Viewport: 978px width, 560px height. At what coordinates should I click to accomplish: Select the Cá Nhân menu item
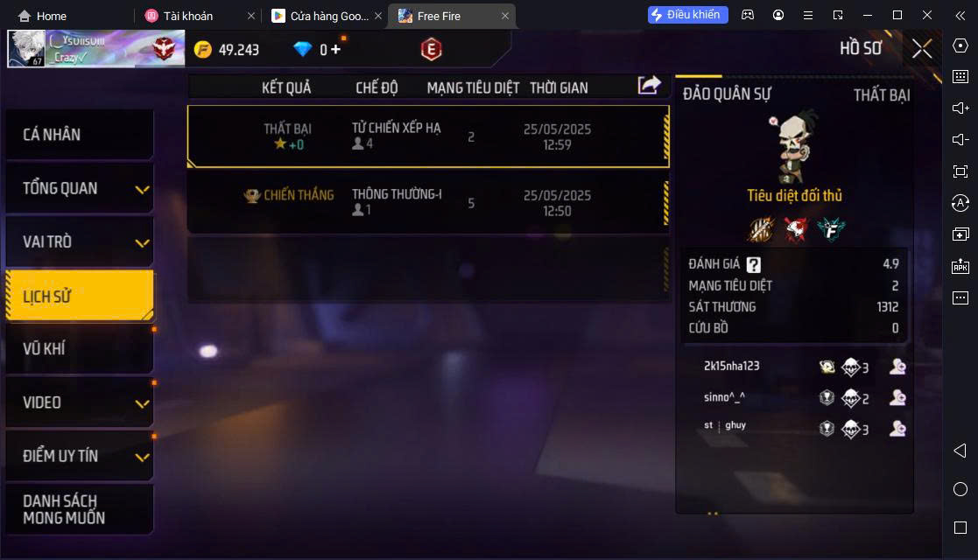click(80, 134)
